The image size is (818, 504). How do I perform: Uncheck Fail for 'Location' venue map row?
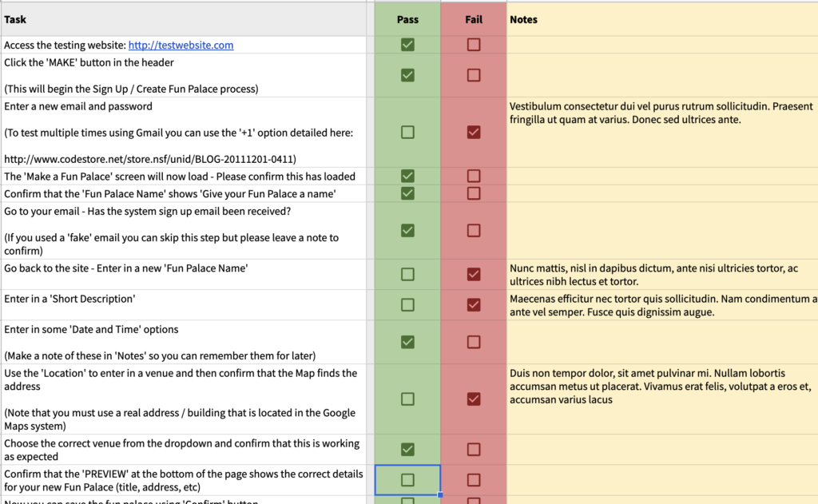coord(474,399)
